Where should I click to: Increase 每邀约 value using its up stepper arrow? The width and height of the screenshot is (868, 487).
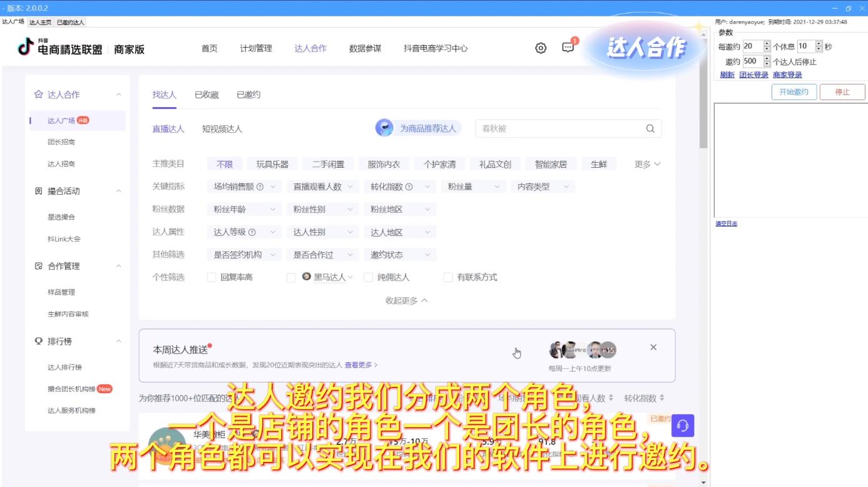768,43
